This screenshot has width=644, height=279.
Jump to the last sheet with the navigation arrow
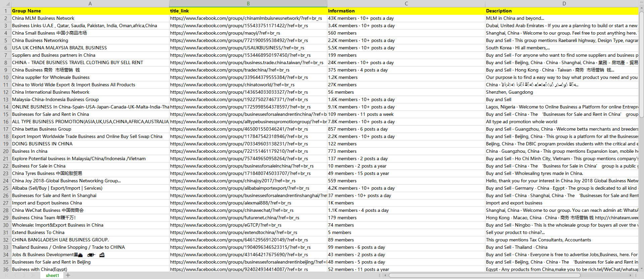33,275
